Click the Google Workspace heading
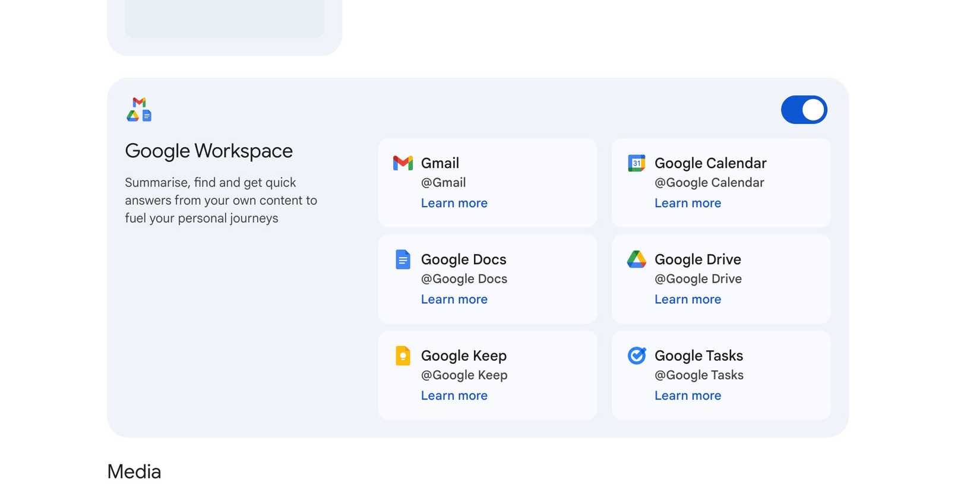This screenshot has width=980, height=501. point(208,151)
